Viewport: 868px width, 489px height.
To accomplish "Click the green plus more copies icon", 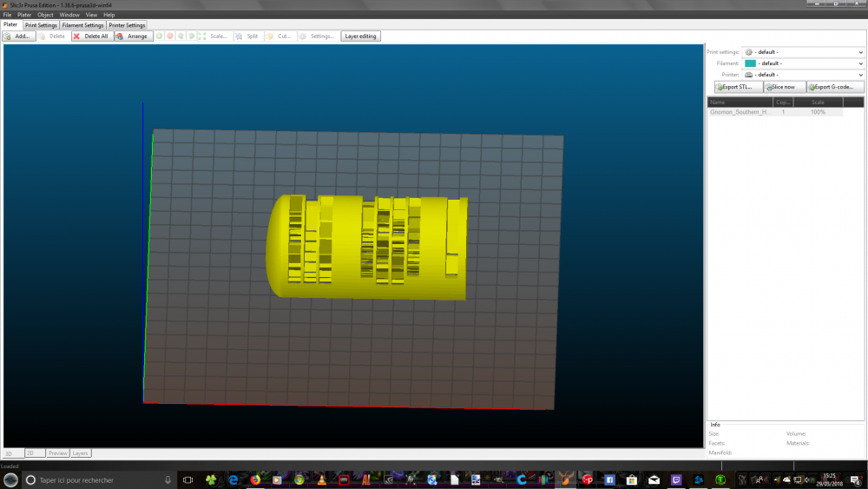I will (160, 36).
